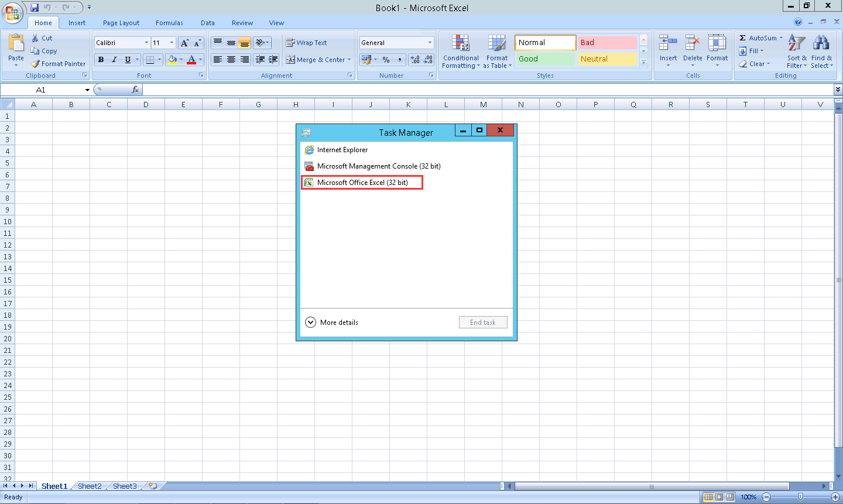
Task: Set Bottom Align vertical alignment
Action: [245, 43]
